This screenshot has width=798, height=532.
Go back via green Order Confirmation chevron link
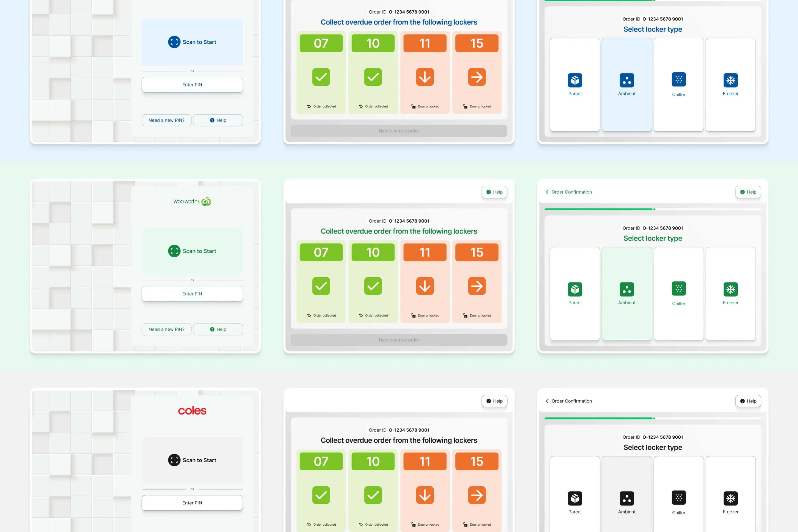point(569,192)
